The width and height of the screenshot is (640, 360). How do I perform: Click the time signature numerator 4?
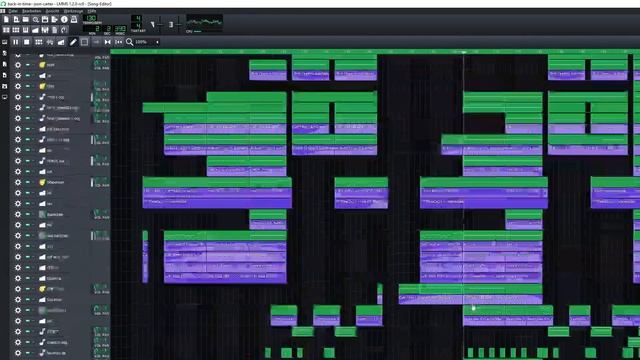coord(136,18)
